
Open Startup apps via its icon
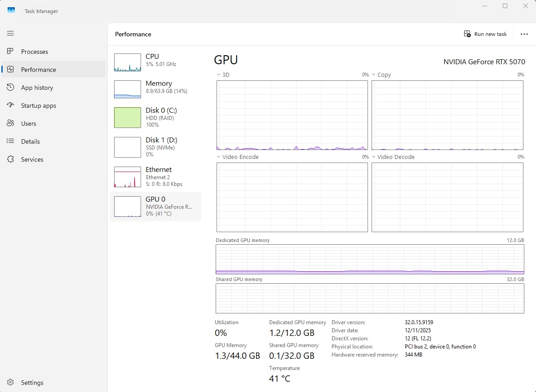10,106
